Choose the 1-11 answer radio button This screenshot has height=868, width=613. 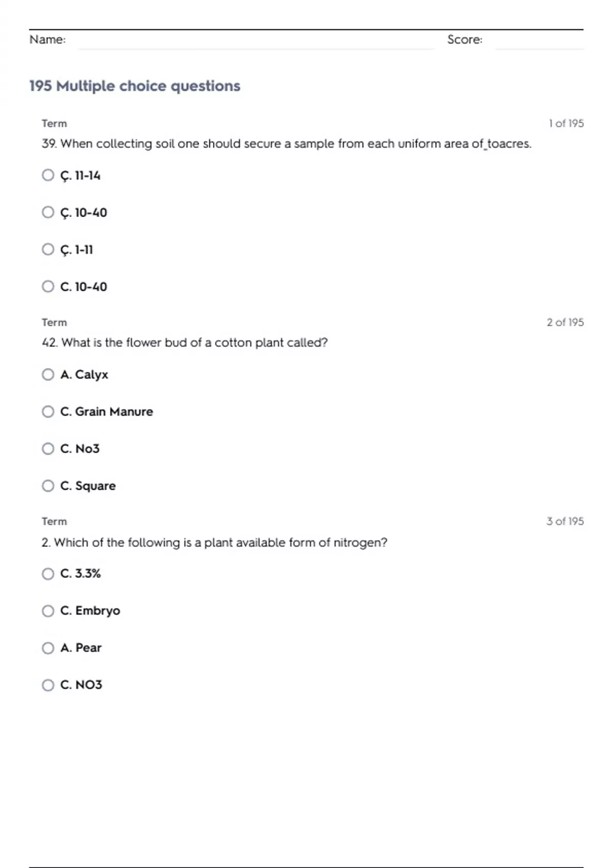point(48,249)
